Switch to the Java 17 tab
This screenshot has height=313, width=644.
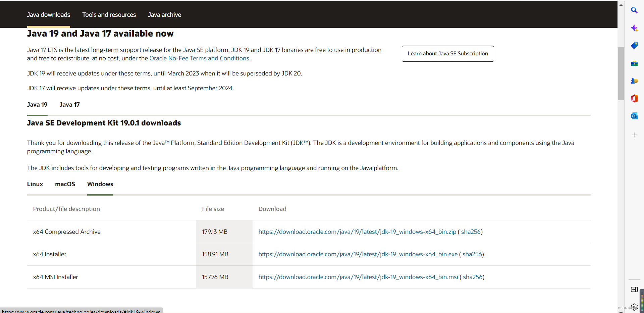pyautogui.click(x=69, y=105)
